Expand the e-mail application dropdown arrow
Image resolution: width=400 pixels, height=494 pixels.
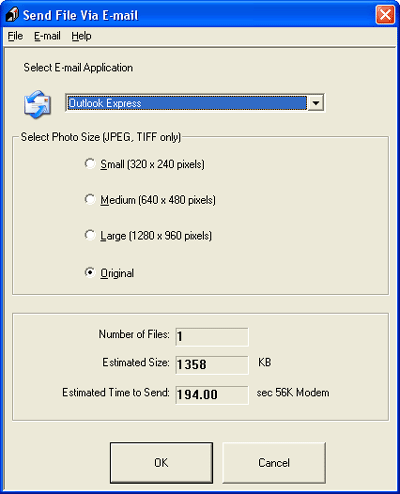[315, 103]
